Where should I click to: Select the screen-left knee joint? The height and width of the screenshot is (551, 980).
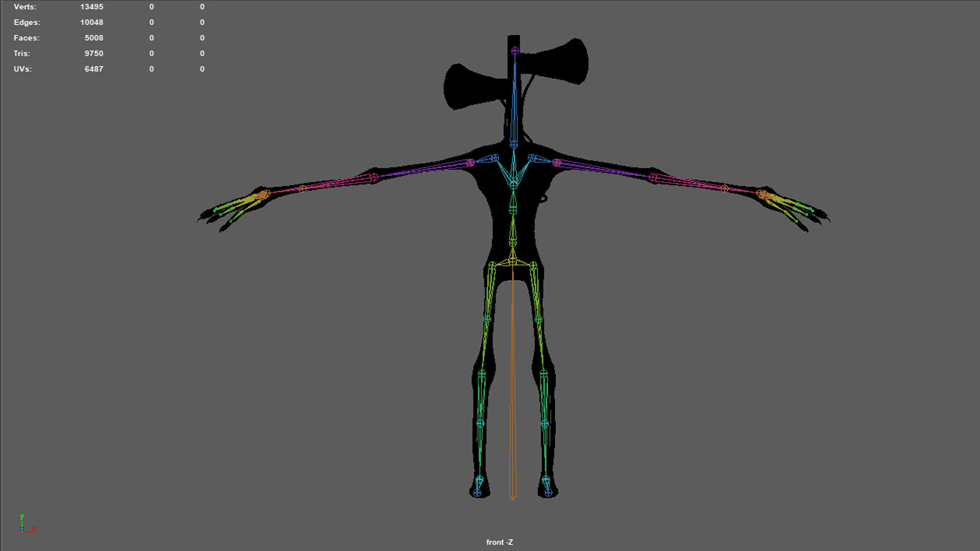(481, 374)
